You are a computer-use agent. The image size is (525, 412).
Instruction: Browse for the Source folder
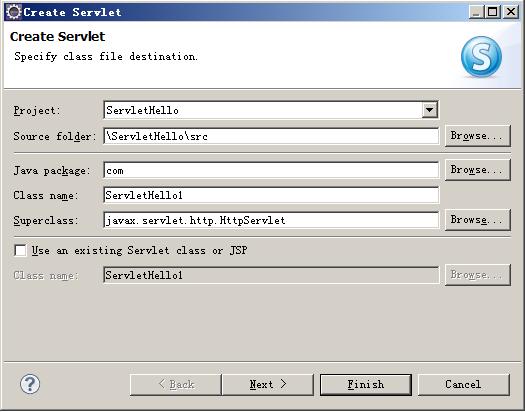[x=478, y=136]
